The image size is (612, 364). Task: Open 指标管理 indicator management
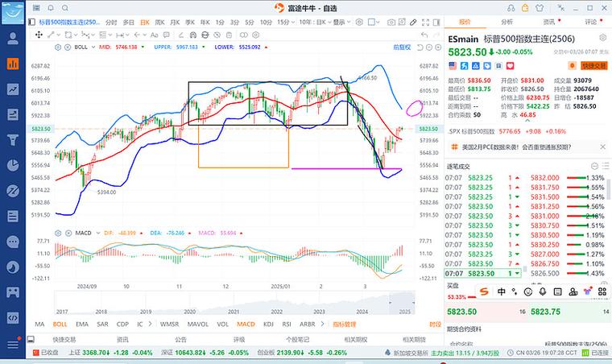(345, 325)
